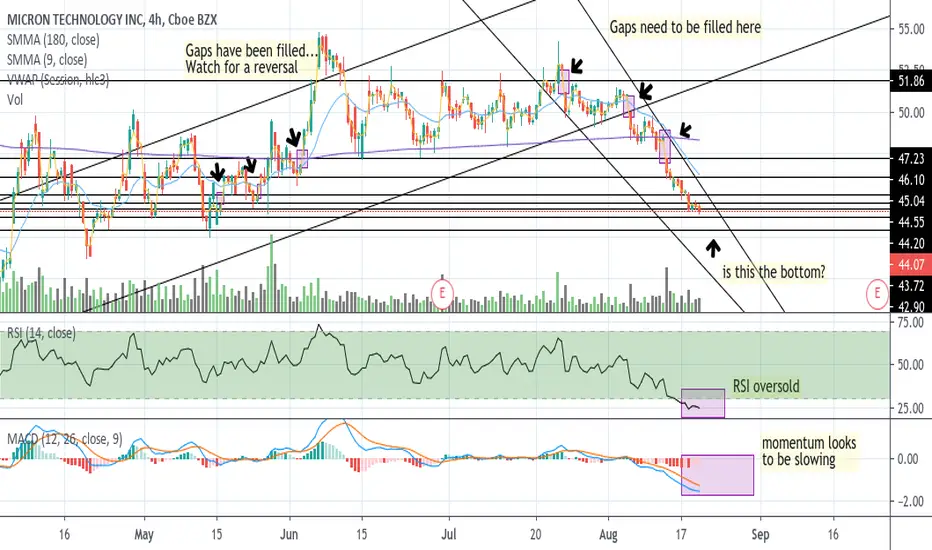Click the Sep label on the time axis
Screen dimensions: 932x550
(x=760, y=535)
